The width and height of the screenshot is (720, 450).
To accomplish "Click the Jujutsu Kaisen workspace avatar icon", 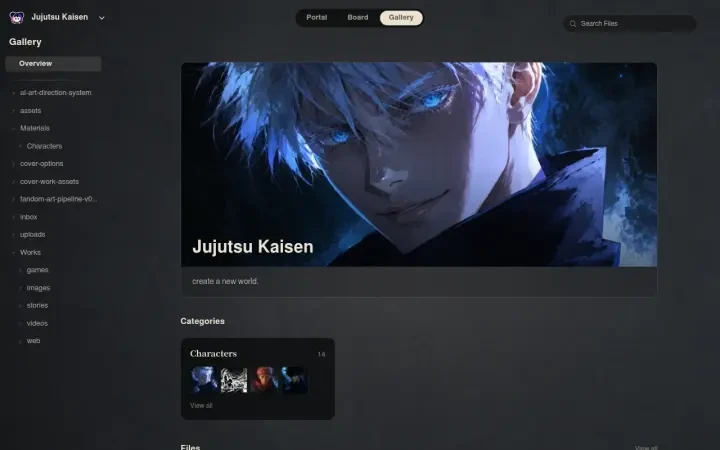I will 17,17.
